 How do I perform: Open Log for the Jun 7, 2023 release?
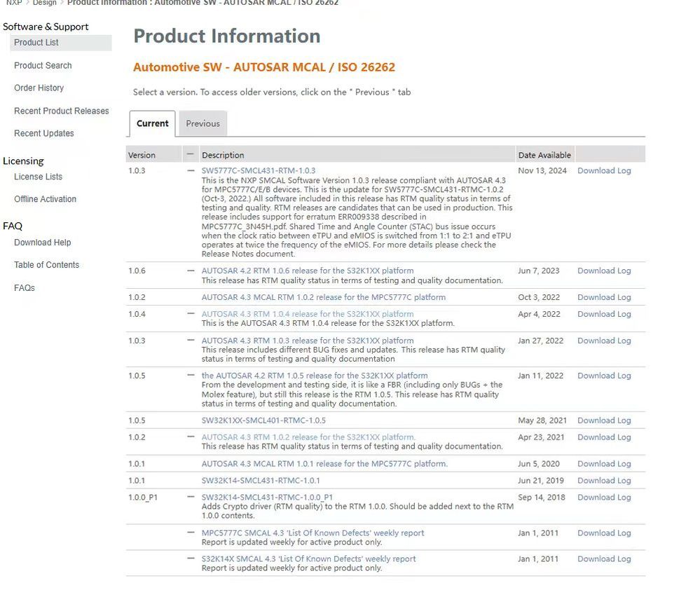[x=624, y=271]
